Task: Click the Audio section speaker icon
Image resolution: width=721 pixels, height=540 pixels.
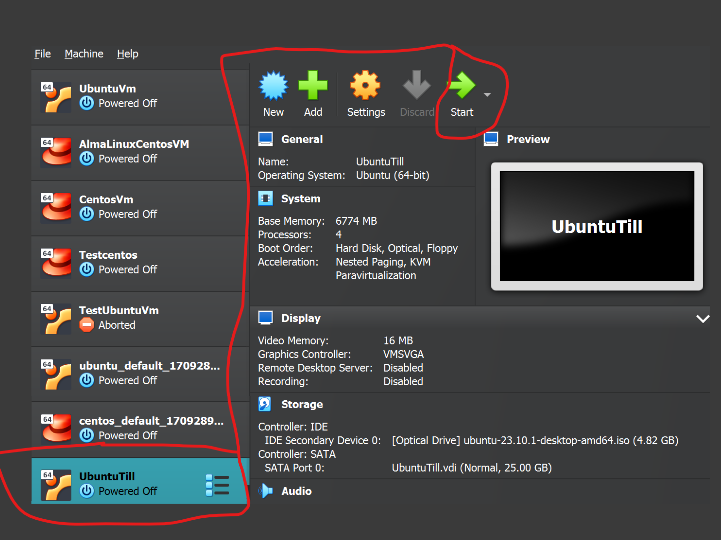Action: pyautogui.click(x=265, y=491)
